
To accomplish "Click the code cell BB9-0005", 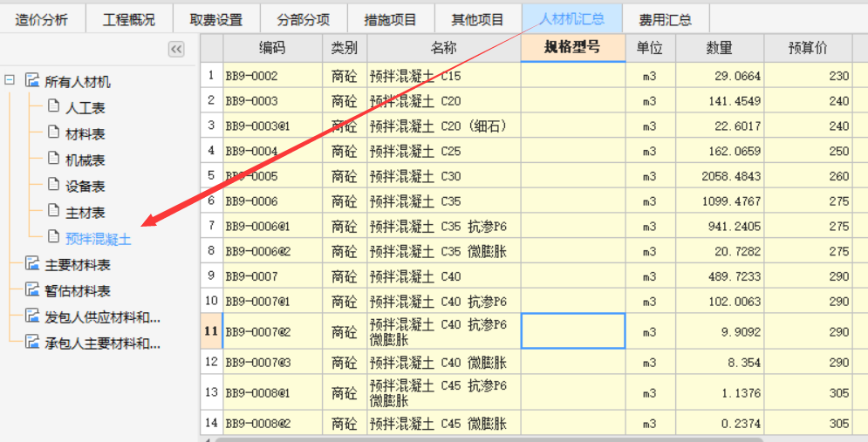I will click(272, 176).
